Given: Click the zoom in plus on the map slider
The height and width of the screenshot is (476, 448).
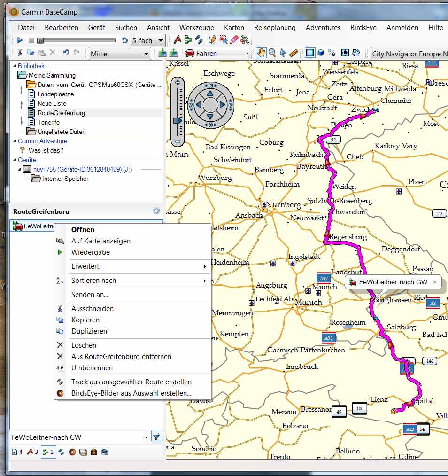Looking at the screenshot, I should point(178,83).
